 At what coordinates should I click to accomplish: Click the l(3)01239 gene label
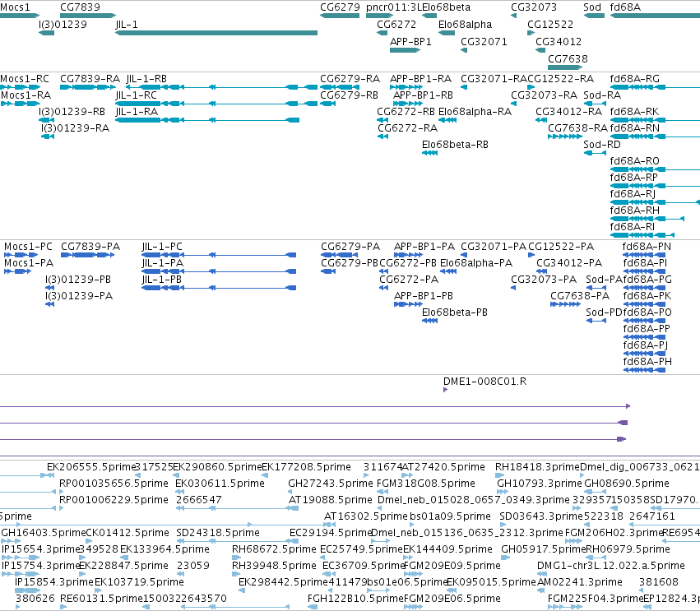63,25
